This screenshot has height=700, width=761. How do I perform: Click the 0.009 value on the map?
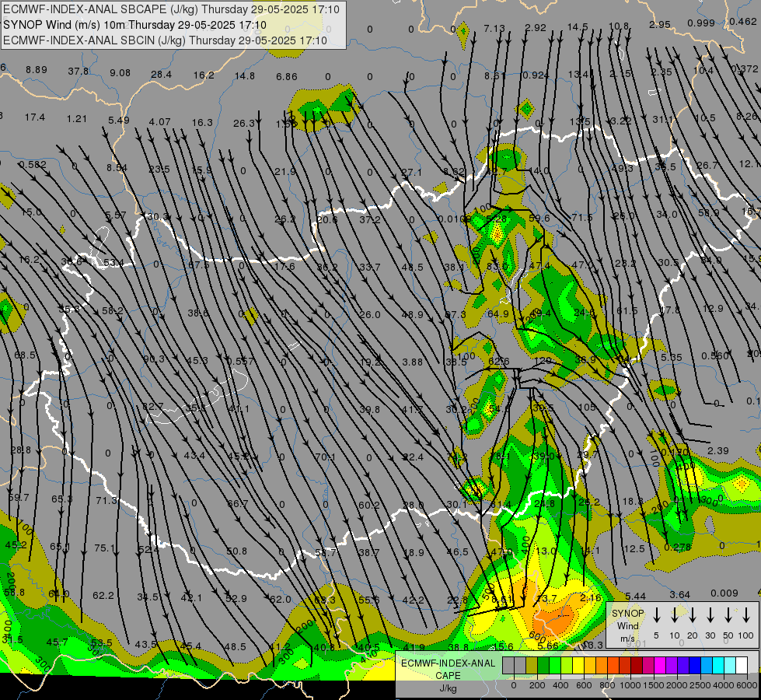724,593
